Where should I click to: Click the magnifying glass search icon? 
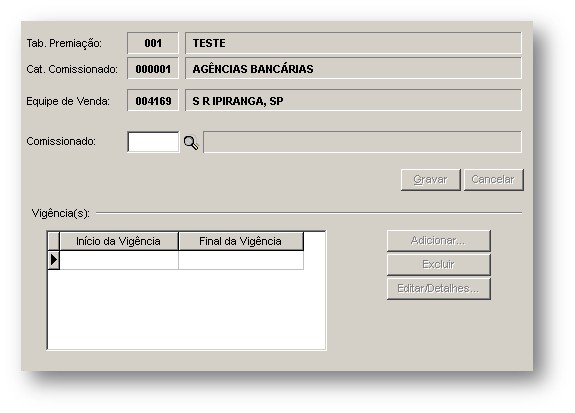(x=191, y=143)
